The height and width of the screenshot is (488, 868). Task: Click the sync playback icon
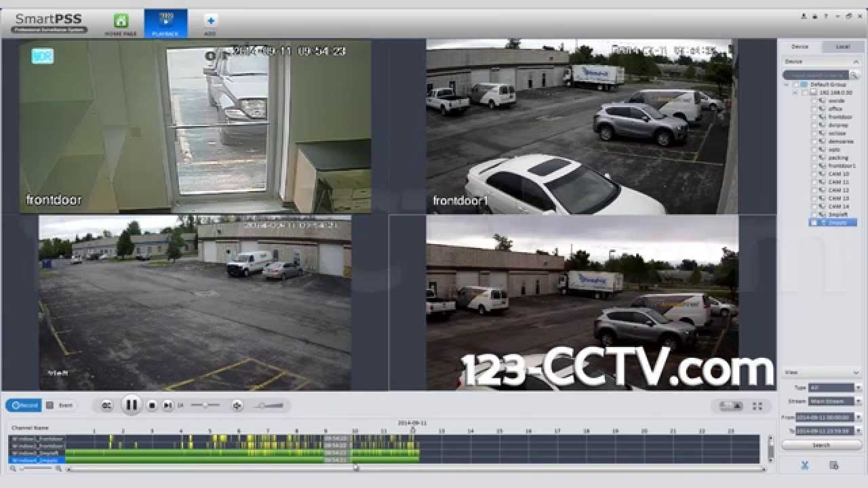coord(106,405)
